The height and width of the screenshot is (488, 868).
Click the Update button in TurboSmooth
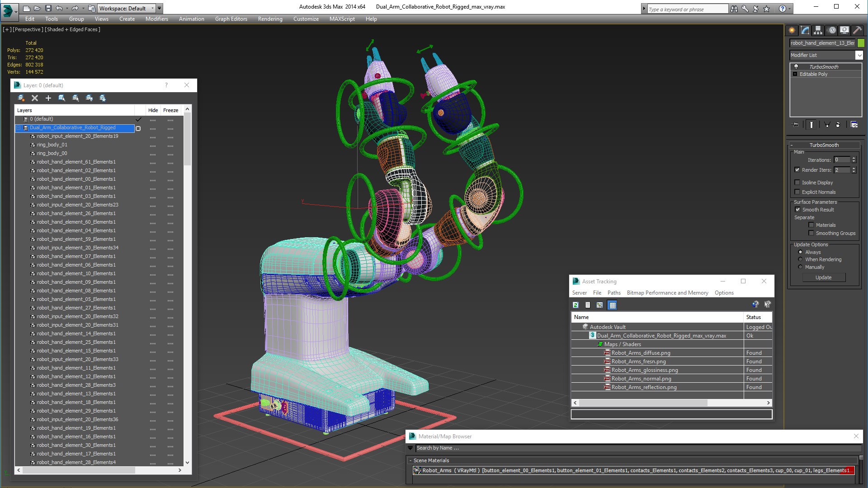coord(823,277)
